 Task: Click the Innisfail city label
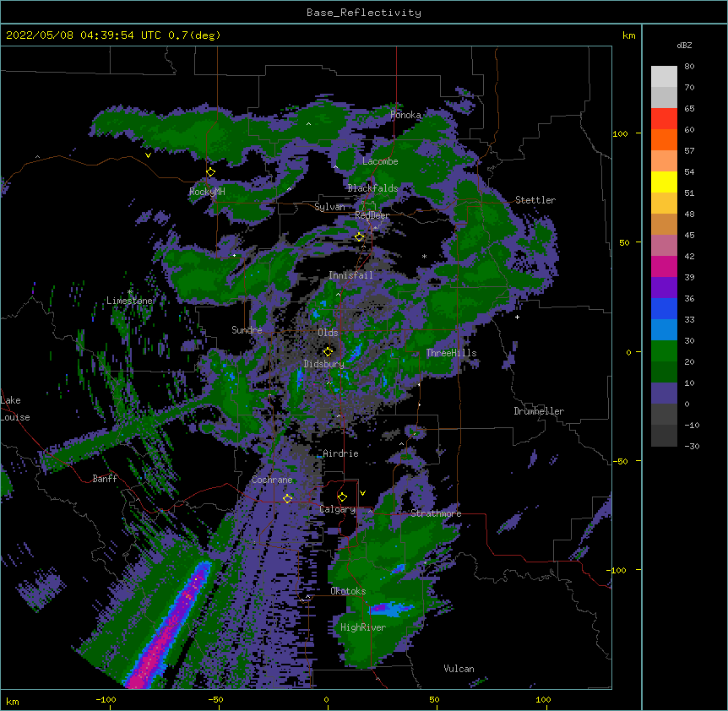click(x=350, y=275)
